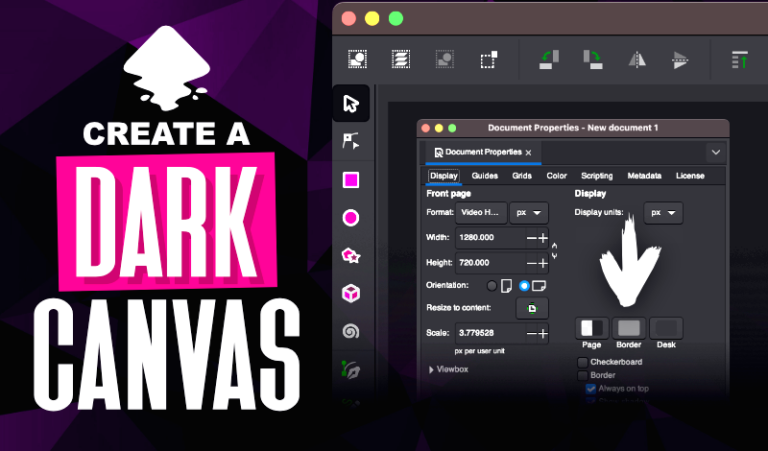Flip selection vertically
Viewport: 768px width, 451px height.
point(680,60)
